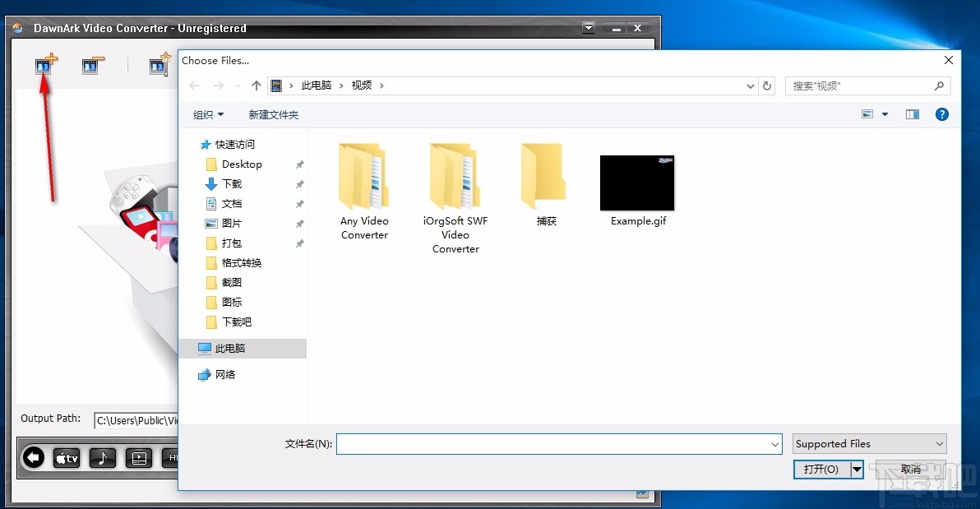Toggle the preview pane in the dialog
The width and height of the screenshot is (980, 509).
click(913, 113)
